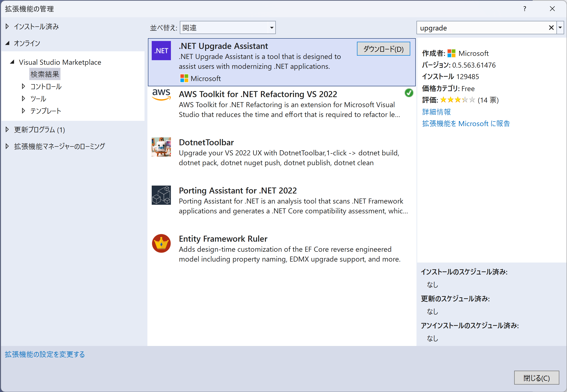Select the DotnetToolbar result title

206,142
